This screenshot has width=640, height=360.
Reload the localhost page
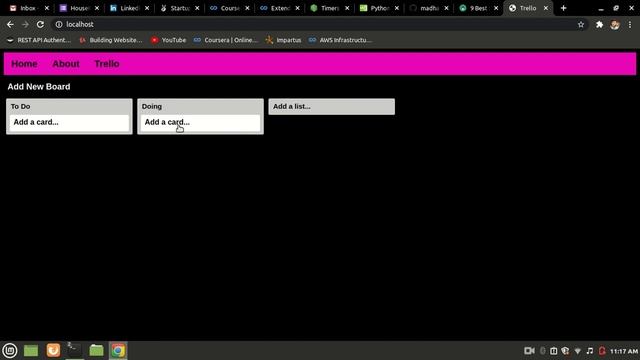(x=40, y=24)
